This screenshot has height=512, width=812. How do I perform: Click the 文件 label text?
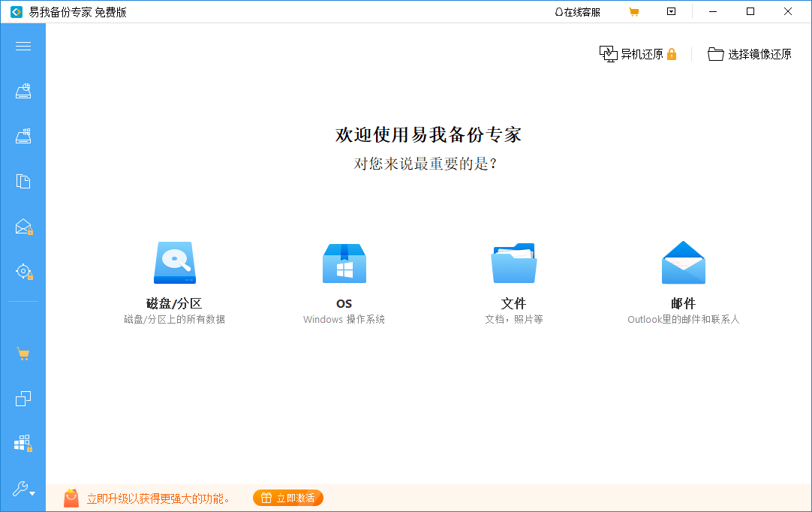point(514,303)
